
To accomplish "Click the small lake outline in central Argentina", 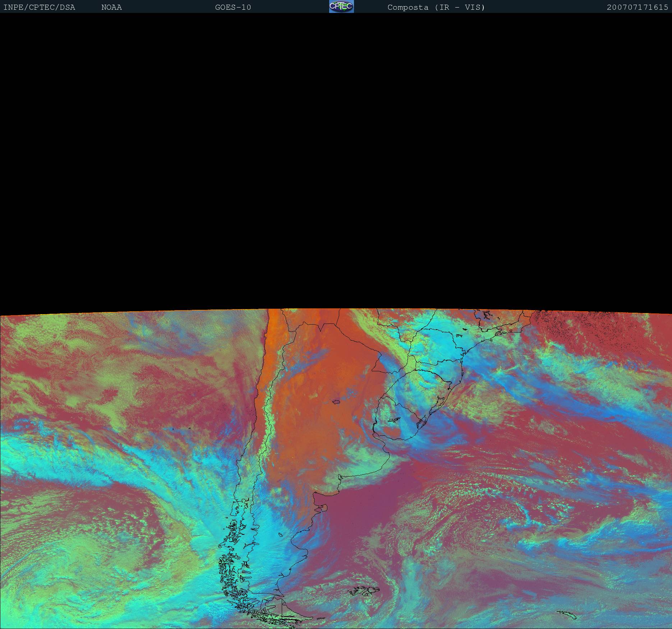I will [336, 402].
